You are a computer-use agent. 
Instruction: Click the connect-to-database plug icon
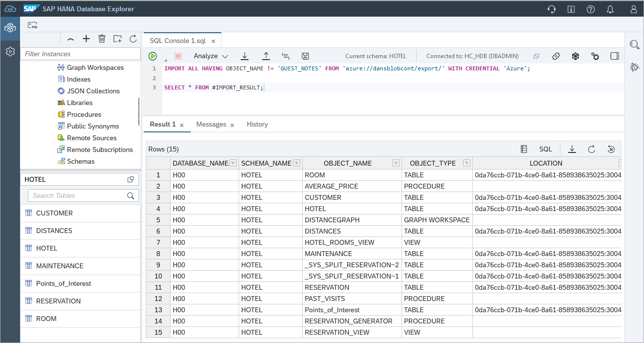click(x=556, y=56)
